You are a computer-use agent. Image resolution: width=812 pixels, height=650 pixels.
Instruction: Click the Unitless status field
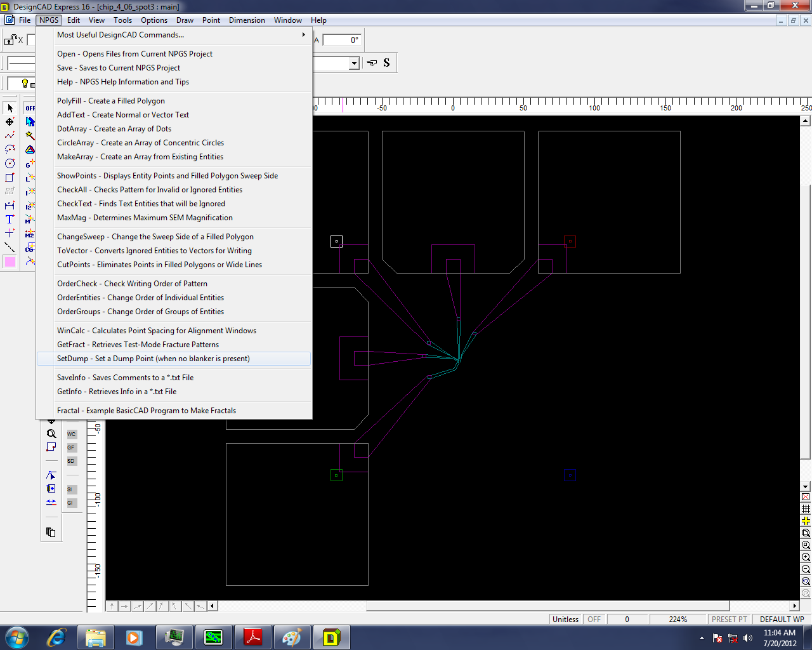point(565,620)
